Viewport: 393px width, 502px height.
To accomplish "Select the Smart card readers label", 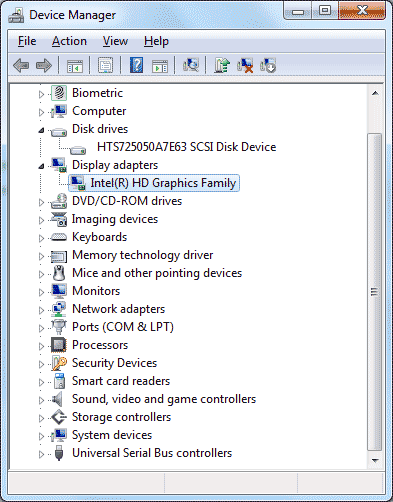I will pyautogui.click(x=121, y=381).
